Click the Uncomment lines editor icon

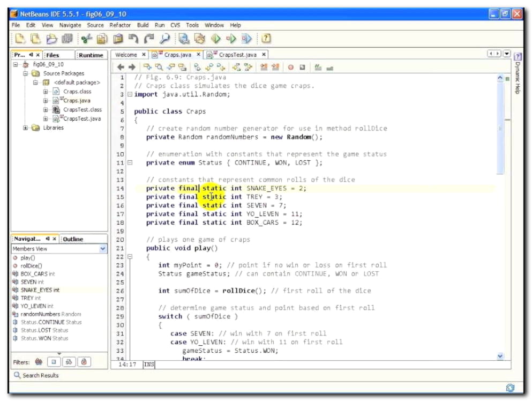(329, 68)
